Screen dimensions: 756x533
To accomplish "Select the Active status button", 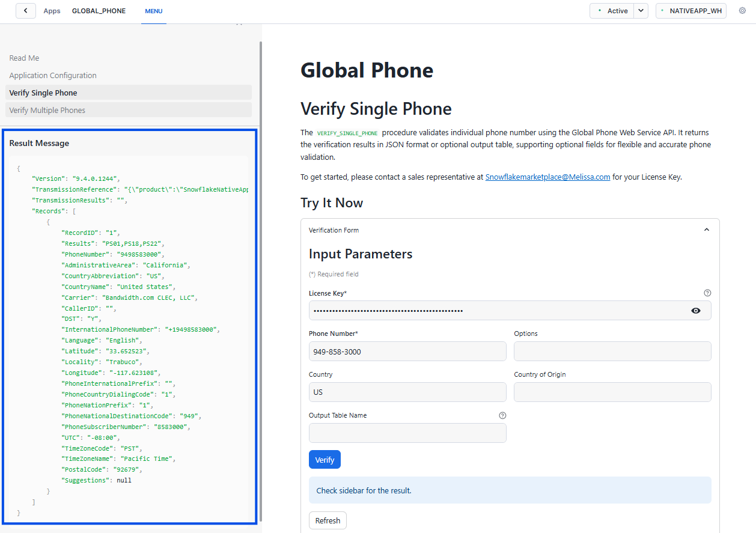I will coord(612,11).
